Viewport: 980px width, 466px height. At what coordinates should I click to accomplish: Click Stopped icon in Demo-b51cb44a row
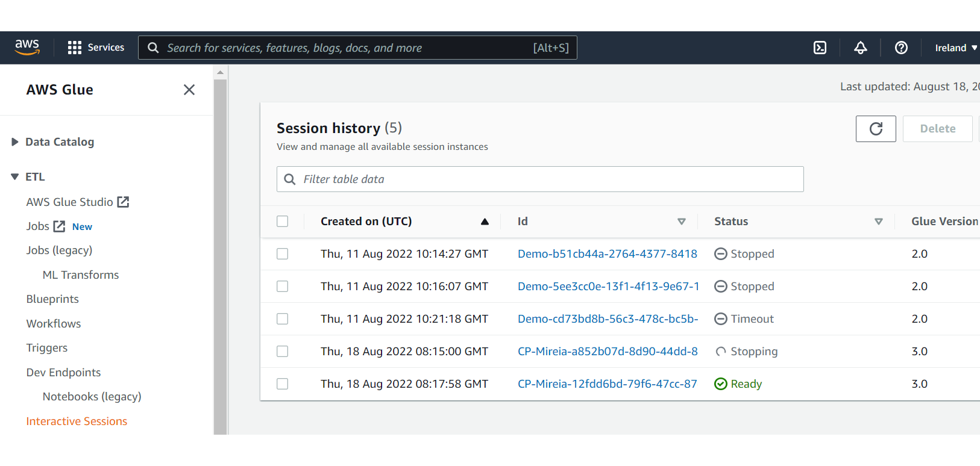(721, 254)
